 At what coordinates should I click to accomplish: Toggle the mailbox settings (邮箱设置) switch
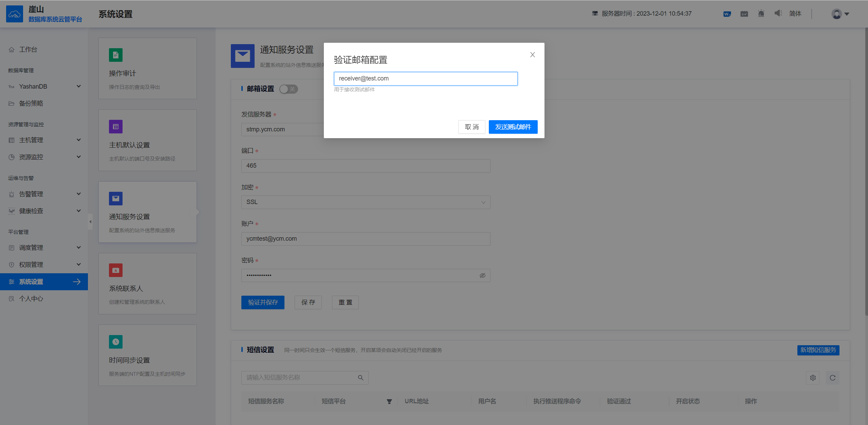[288, 89]
